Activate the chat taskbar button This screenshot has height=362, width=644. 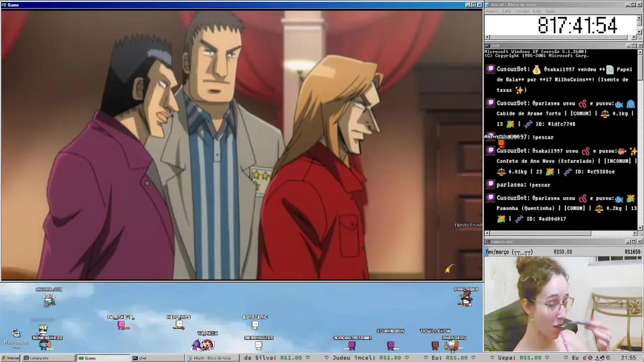point(157,358)
